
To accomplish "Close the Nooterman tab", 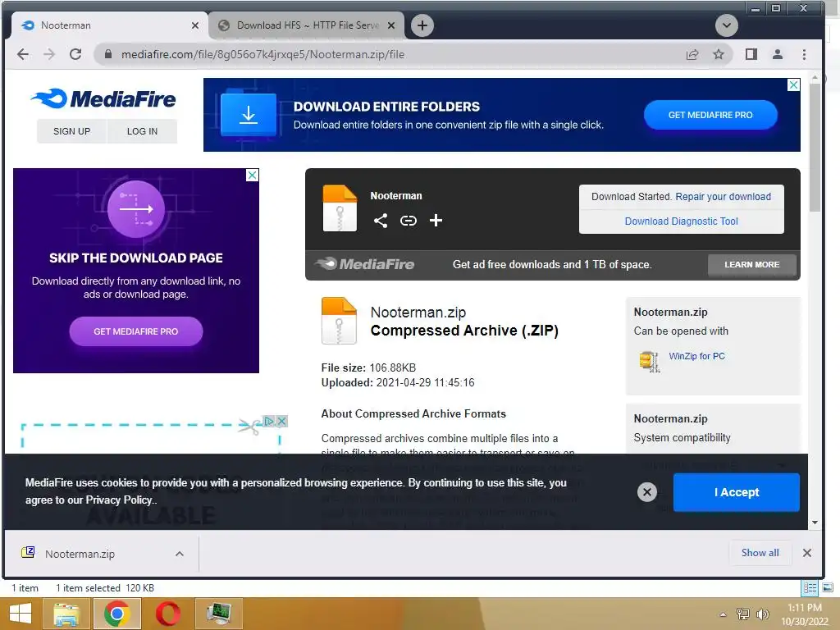I will pyautogui.click(x=195, y=25).
